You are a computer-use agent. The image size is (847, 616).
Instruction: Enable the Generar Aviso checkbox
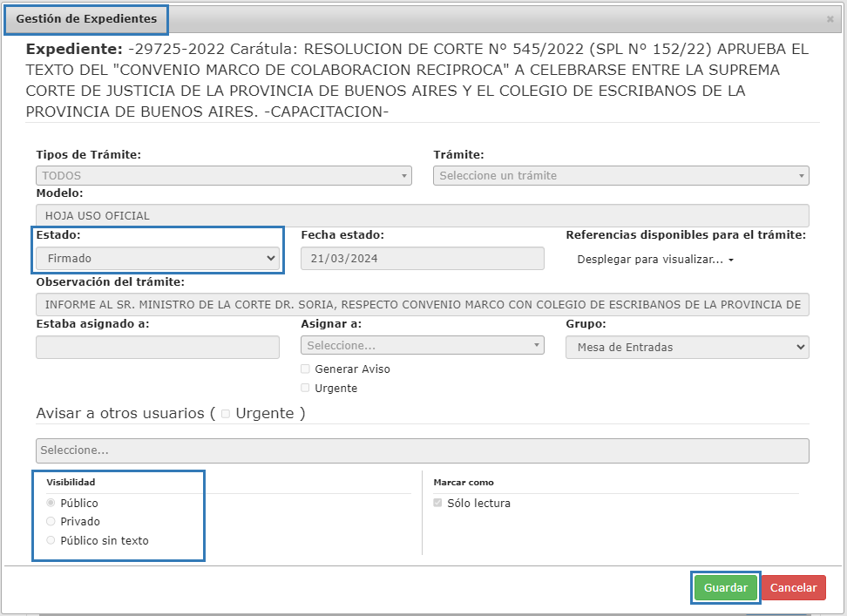(x=305, y=369)
